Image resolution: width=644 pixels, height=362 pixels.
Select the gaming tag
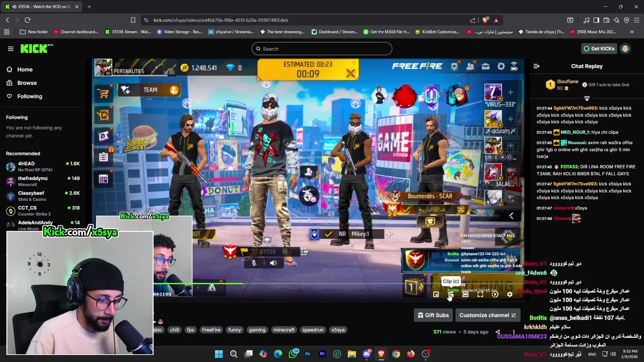(x=257, y=330)
